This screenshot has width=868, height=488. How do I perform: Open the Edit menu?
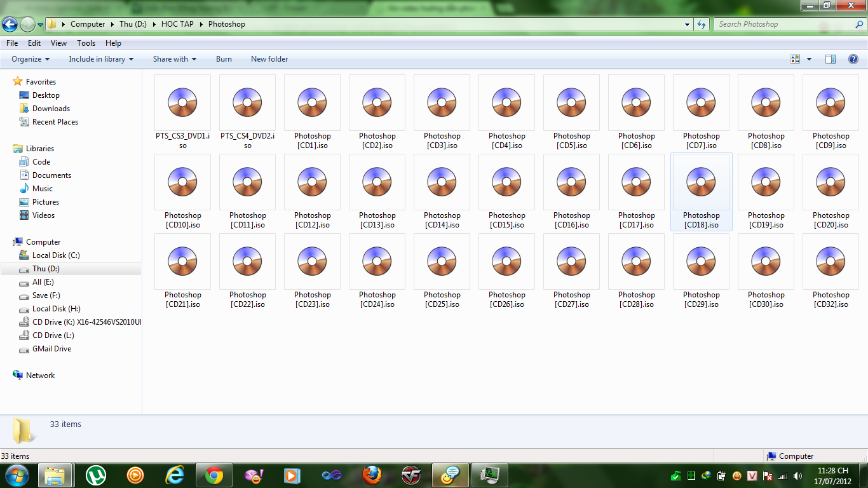point(34,43)
